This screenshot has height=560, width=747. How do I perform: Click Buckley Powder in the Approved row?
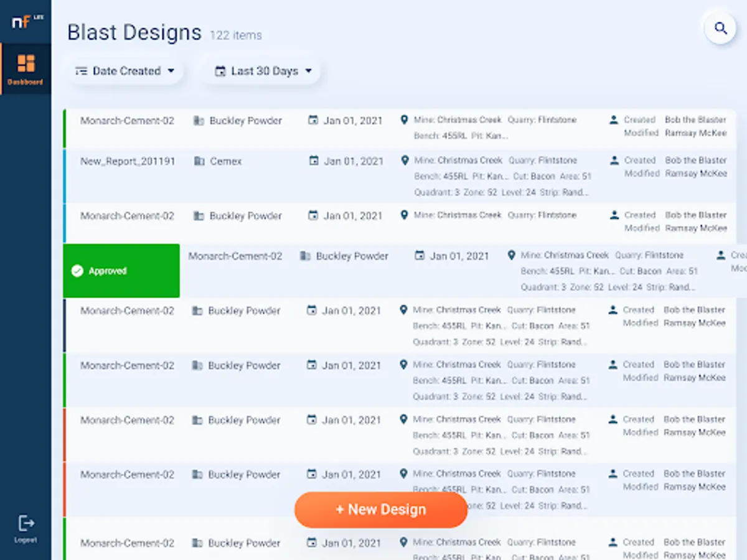352,256
